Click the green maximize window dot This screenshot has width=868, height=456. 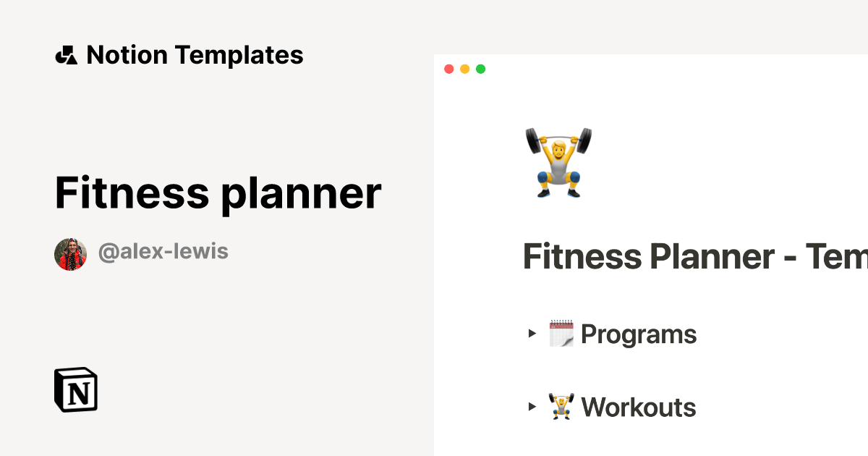click(480, 69)
